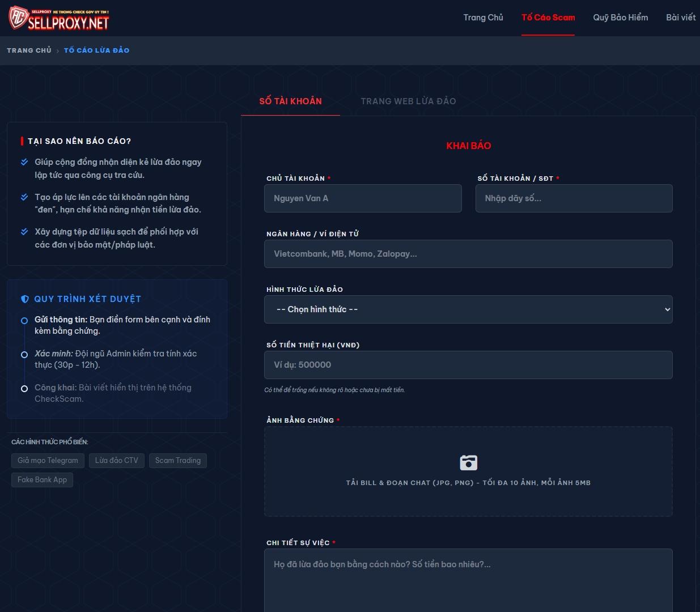Screen dimensions: 700x612
Task: Focus the Chủ Tài Khoản input field
Action: pos(363,198)
